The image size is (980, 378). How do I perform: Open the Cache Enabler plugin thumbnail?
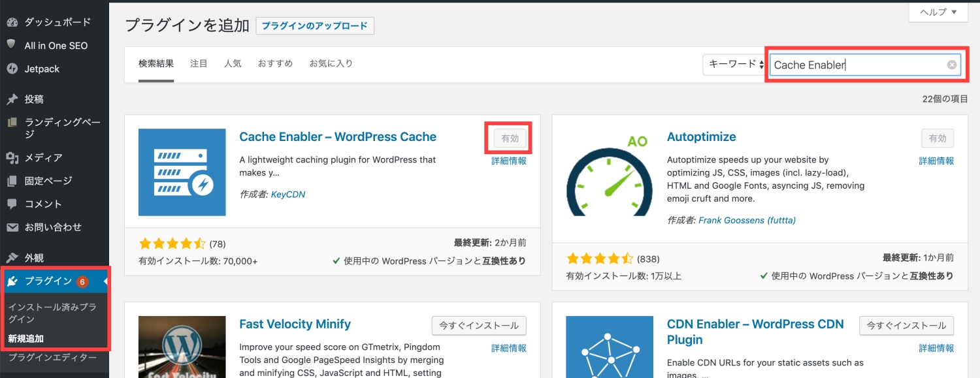pyautogui.click(x=182, y=172)
